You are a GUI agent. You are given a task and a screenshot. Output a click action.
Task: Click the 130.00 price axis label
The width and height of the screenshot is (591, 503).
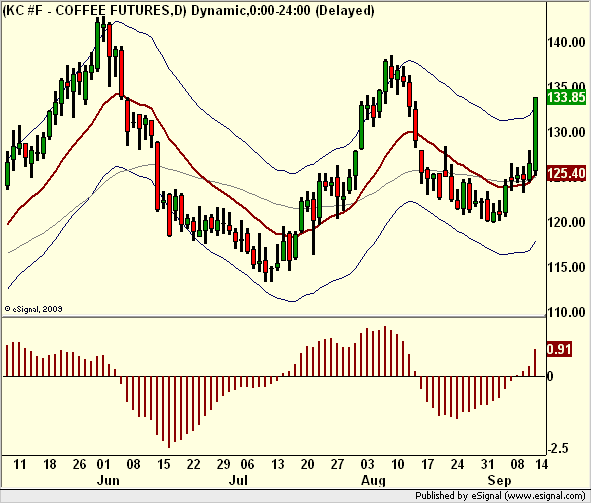coord(566,132)
